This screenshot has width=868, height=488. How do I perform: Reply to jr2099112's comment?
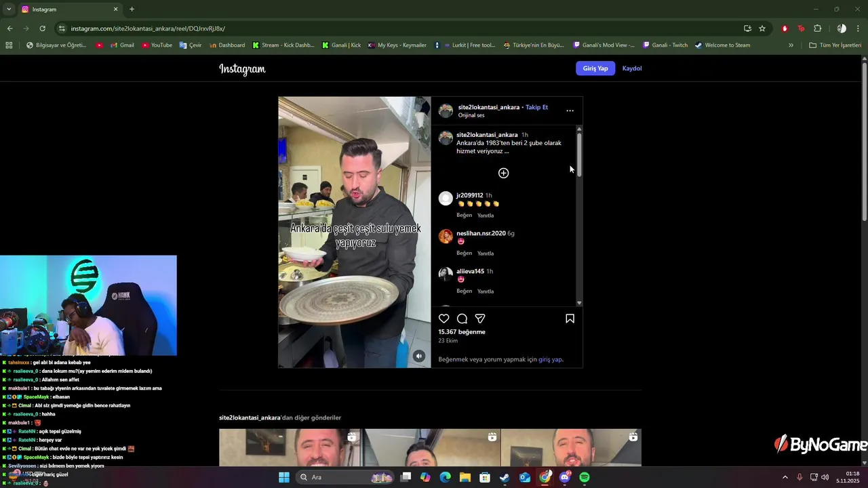tap(486, 215)
